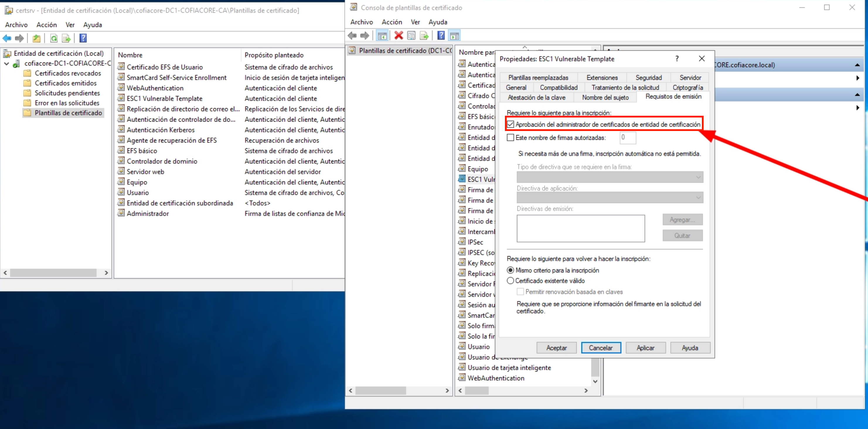The height and width of the screenshot is (429, 868).
Task: Click the Ayuda button in the properties dialog
Action: (x=690, y=348)
